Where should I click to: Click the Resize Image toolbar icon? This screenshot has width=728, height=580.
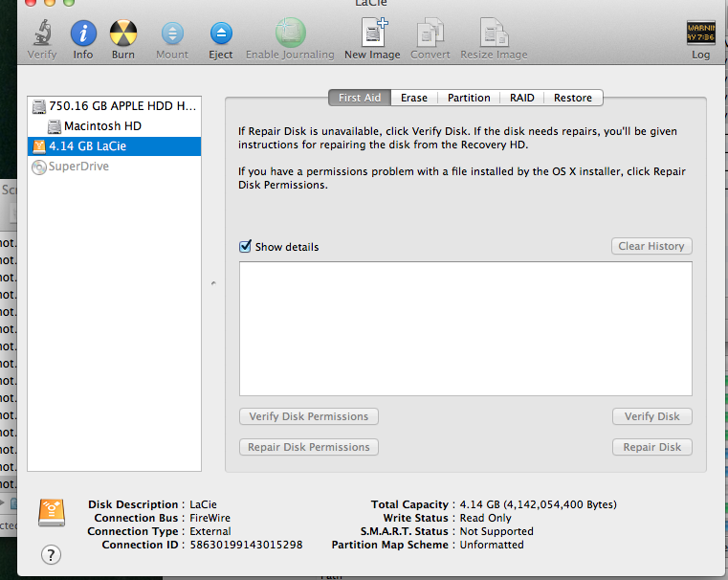pyautogui.click(x=494, y=33)
